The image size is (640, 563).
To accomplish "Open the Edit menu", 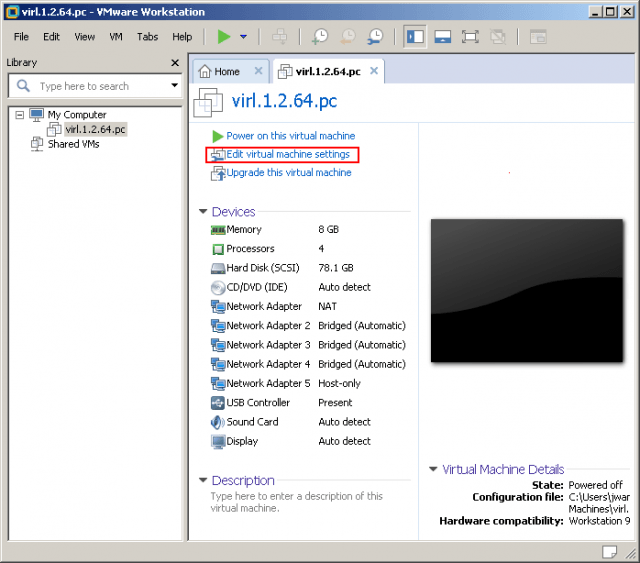I will [51, 37].
